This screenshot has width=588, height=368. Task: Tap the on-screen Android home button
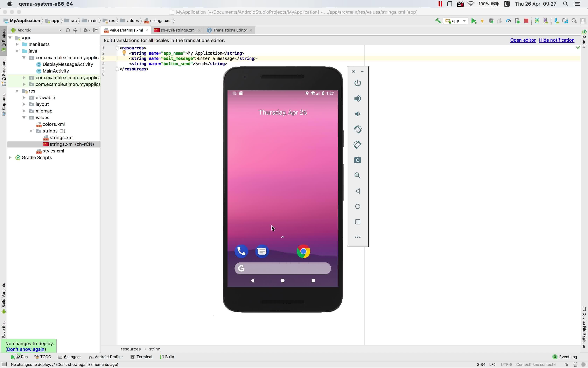tap(283, 281)
